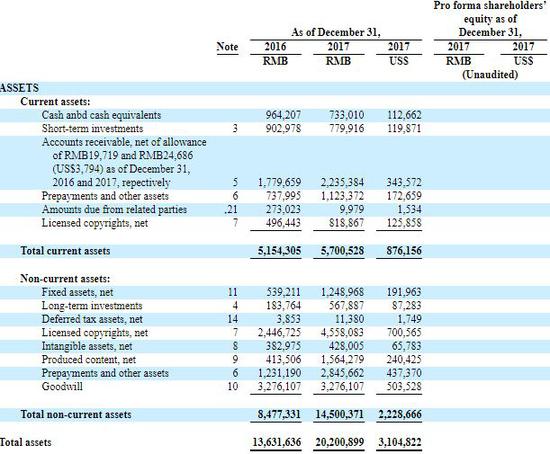Click the 1,248,968 fixed assets value

(342, 292)
